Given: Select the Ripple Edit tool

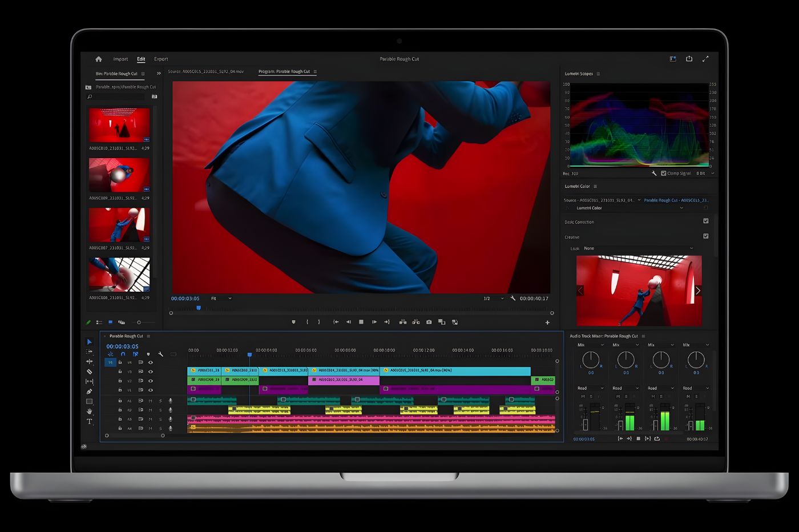Looking at the screenshot, I should 89,361.
